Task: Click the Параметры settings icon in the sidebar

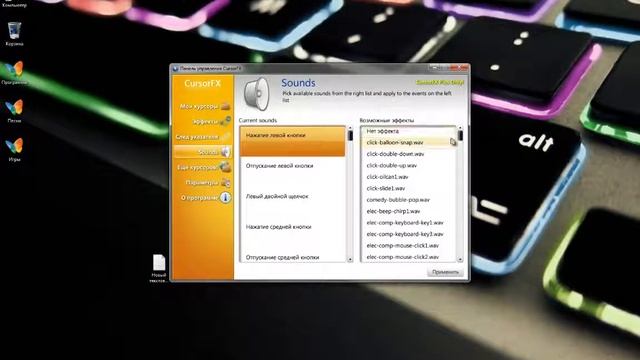Action: [x=225, y=182]
